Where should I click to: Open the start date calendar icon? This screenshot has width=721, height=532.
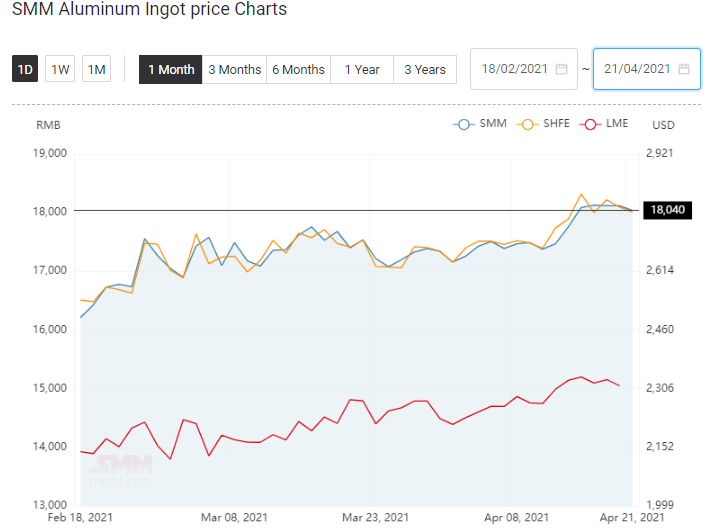tap(561, 69)
